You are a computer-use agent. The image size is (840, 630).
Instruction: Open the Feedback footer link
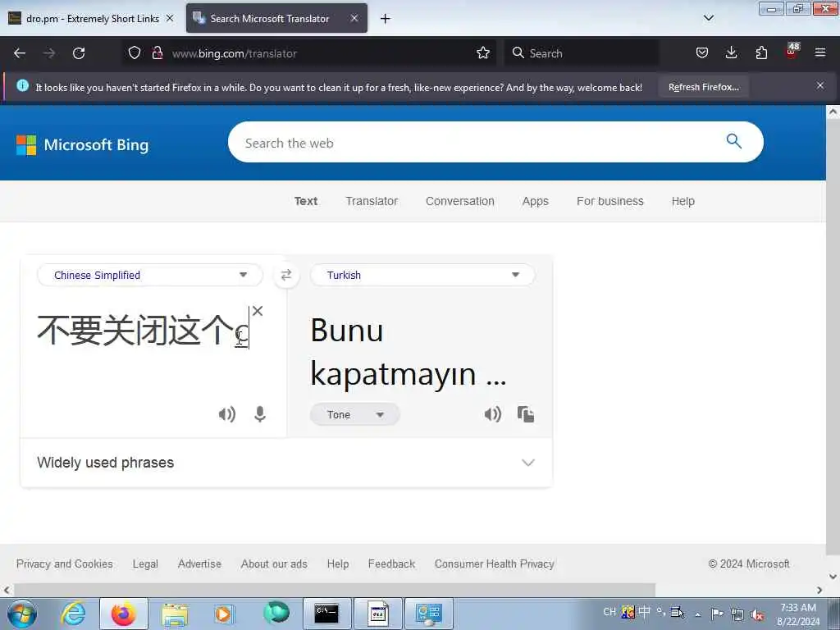[x=391, y=564]
